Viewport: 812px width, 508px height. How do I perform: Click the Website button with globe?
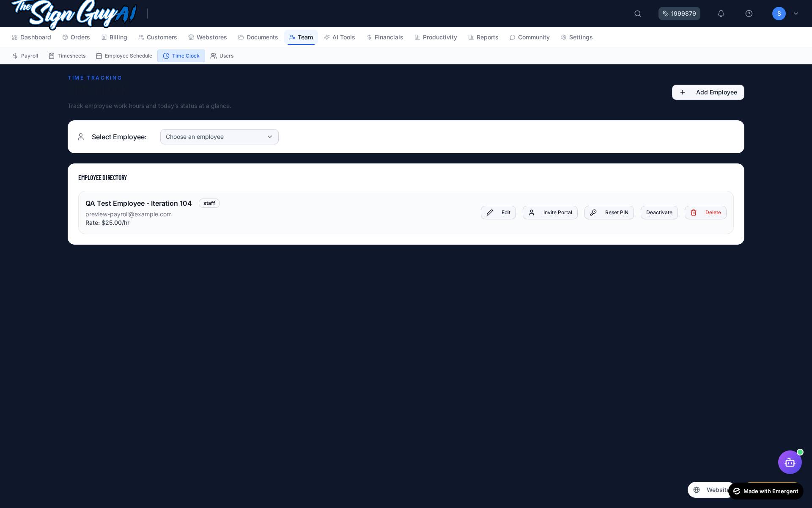coord(710,490)
